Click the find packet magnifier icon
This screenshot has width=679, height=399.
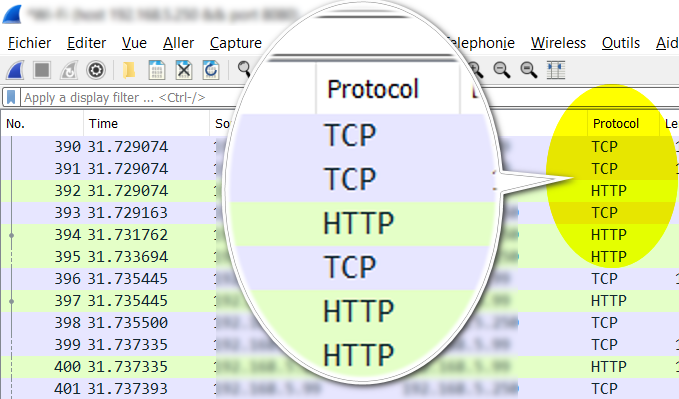point(244,69)
